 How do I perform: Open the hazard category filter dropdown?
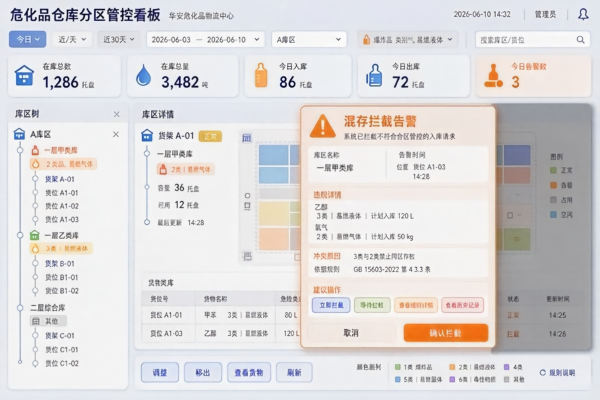(x=408, y=40)
